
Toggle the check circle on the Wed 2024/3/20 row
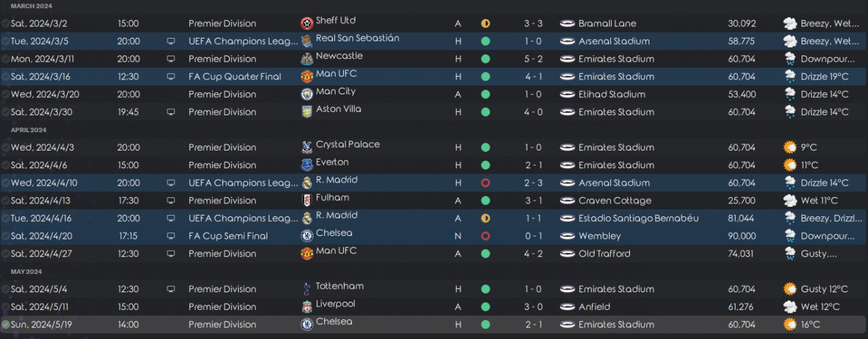(x=5, y=94)
